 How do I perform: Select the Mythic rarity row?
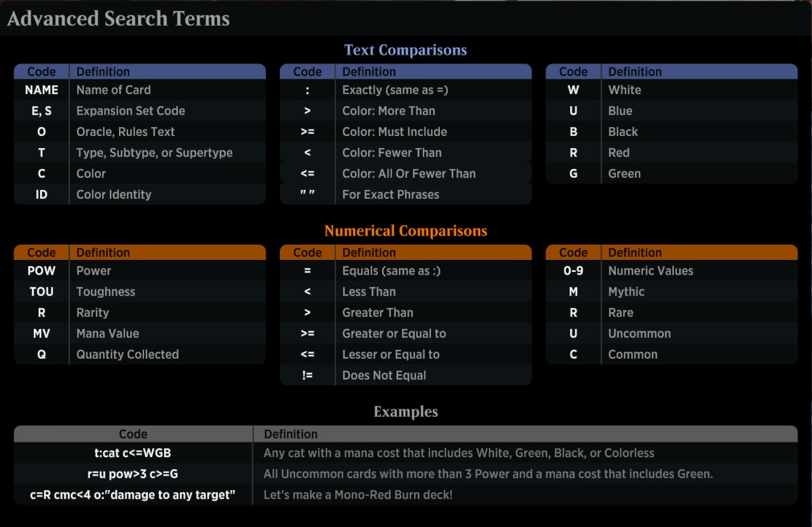pos(671,292)
